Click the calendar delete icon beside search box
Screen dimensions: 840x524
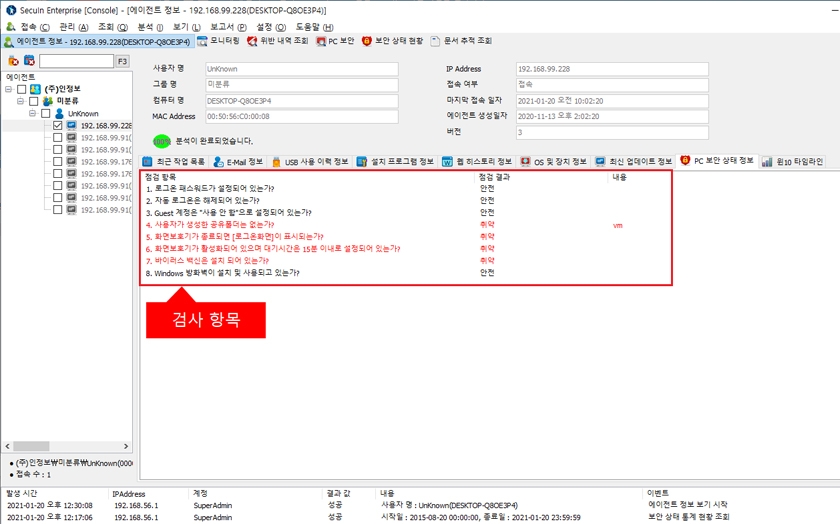click(29, 61)
